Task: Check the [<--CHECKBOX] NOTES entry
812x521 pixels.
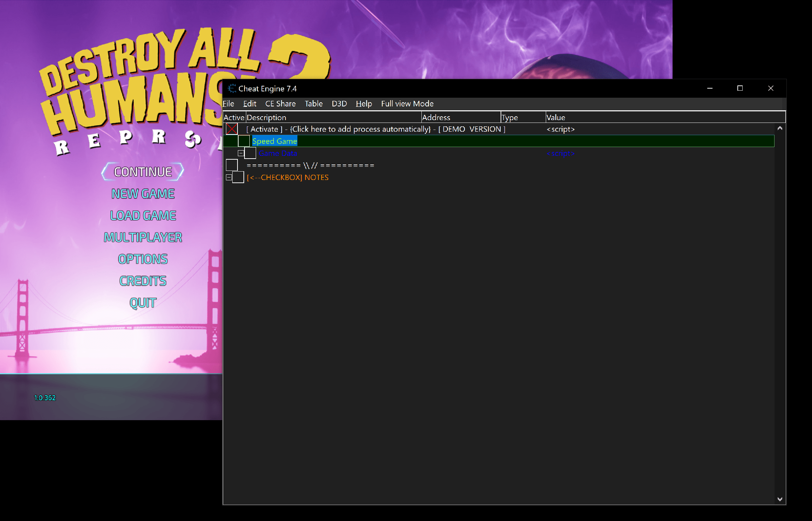Action: [x=239, y=177]
